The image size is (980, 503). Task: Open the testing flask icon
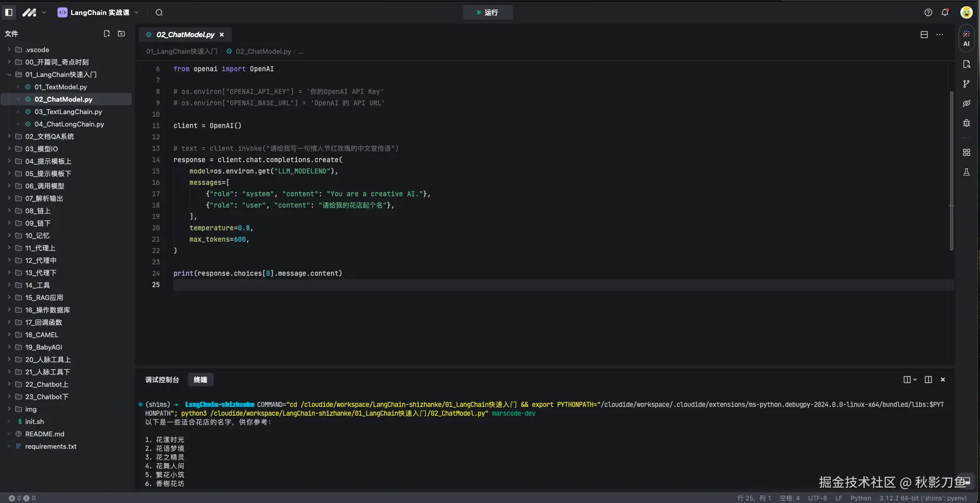[x=966, y=172]
